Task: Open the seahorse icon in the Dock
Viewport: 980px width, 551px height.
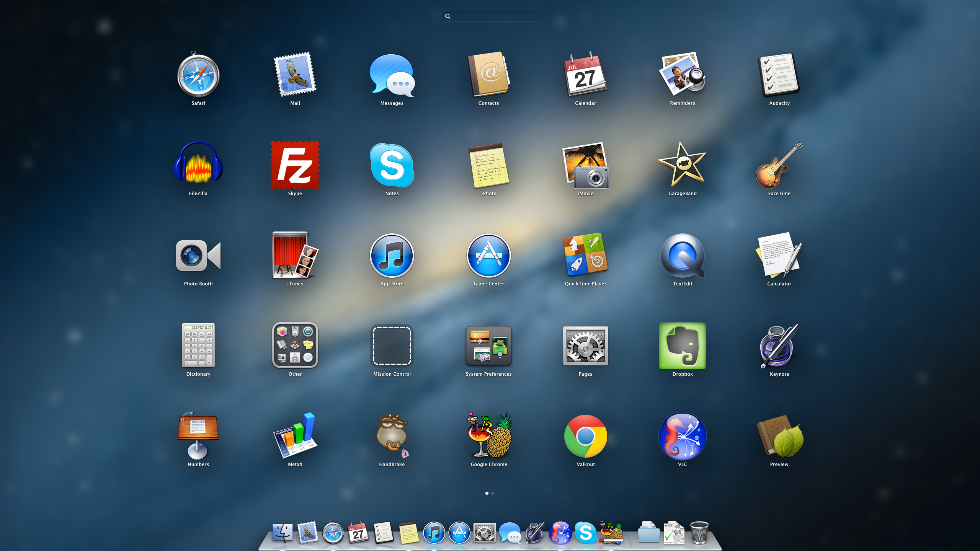Action: point(560,533)
